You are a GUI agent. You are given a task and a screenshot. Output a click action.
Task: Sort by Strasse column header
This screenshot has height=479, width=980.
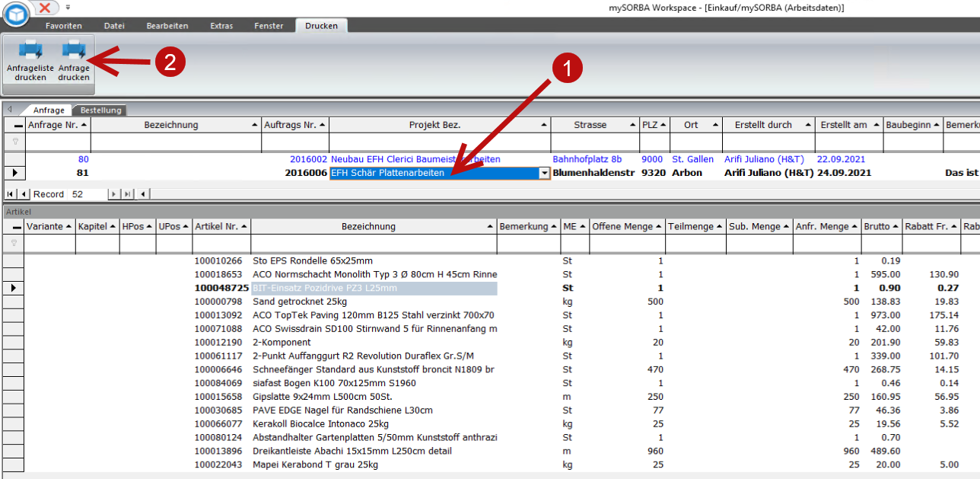point(595,125)
